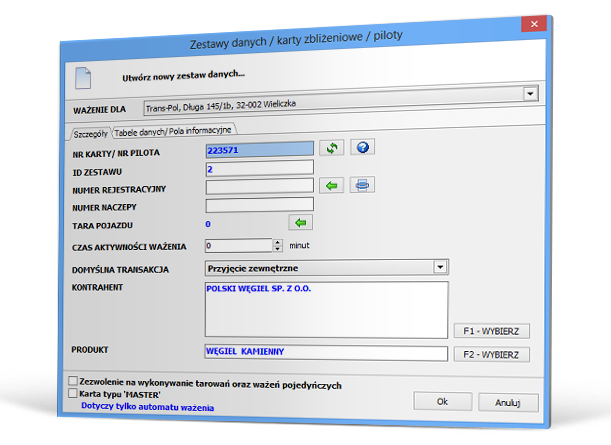Viewport: 611px width, 445px height.
Task: Enable permission for taring and single weighings
Action: click(72, 382)
